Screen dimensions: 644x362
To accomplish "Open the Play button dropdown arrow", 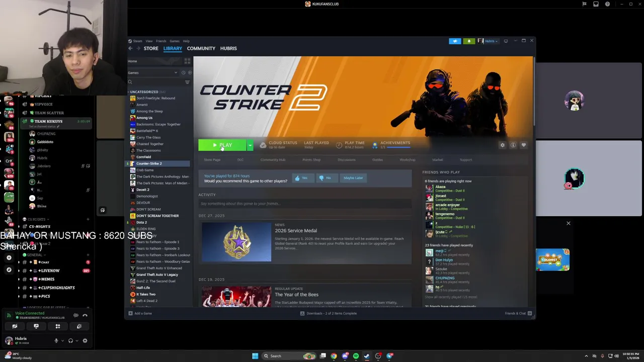I will 250,145.
